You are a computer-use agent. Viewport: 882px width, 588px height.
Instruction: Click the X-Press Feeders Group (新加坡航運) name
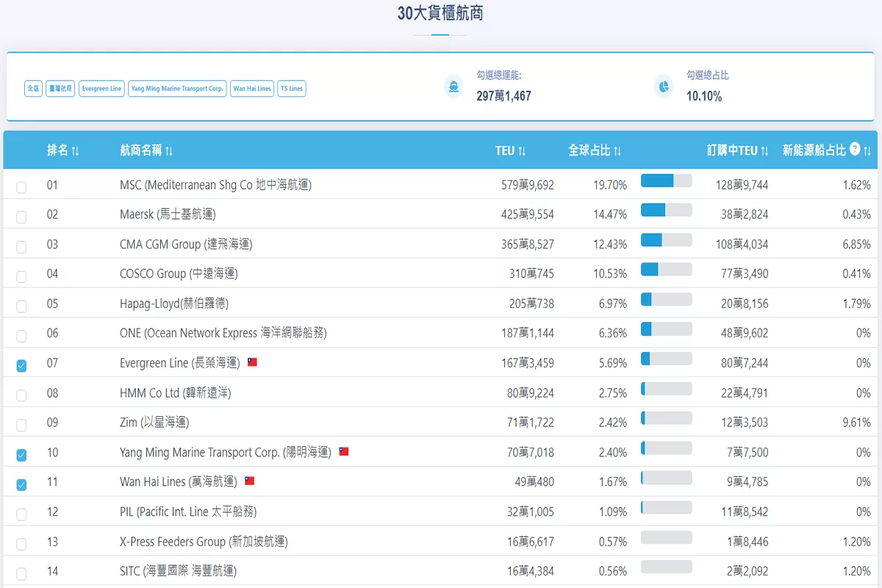tap(204, 542)
